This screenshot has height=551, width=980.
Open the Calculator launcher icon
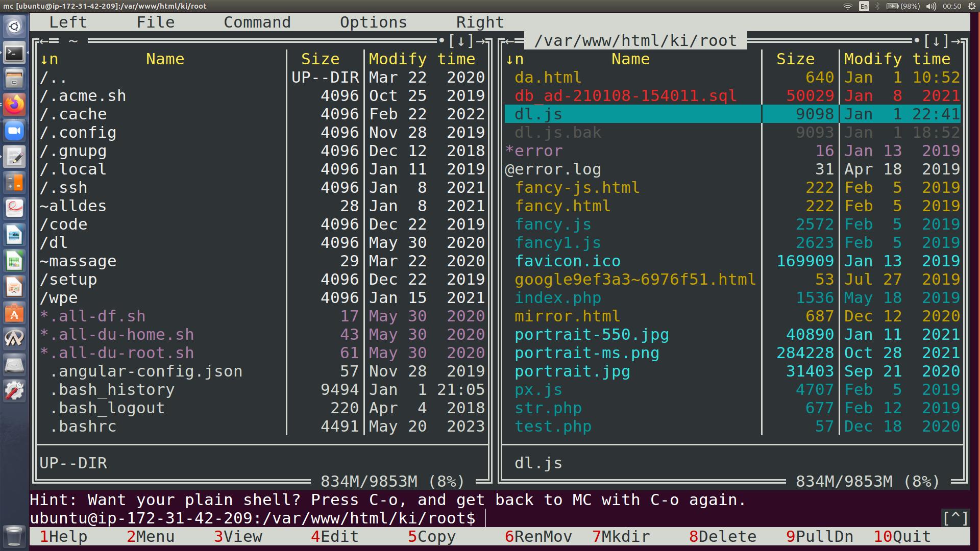14,183
